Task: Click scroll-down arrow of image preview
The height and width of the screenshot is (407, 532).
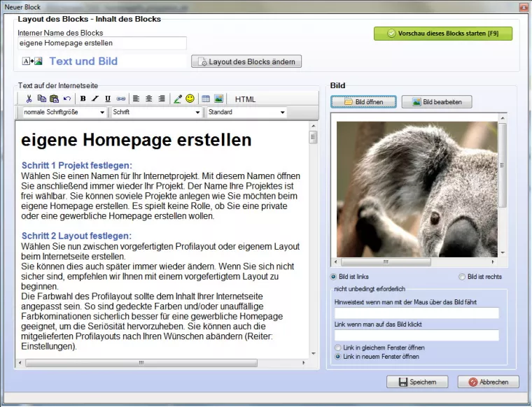Action: pos(503,253)
